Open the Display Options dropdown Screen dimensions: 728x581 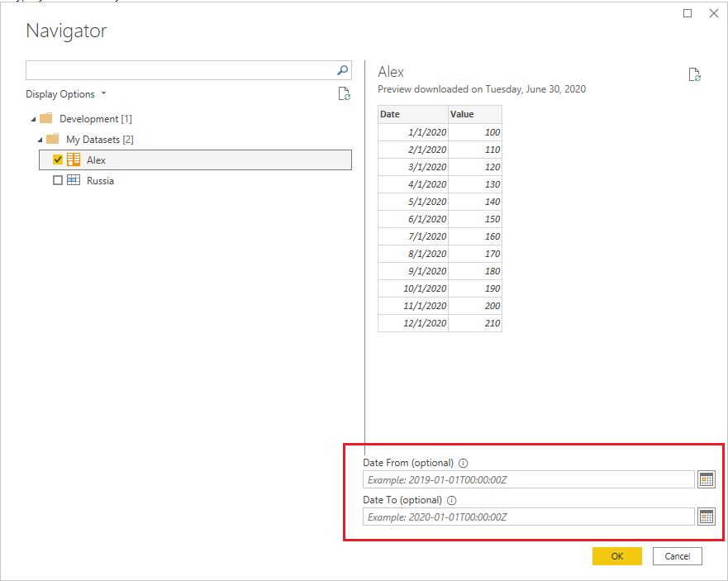click(x=66, y=94)
